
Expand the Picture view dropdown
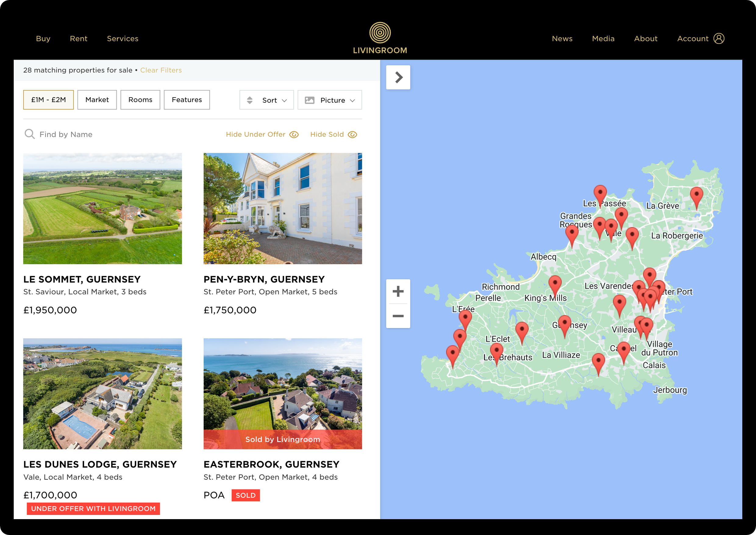[x=329, y=100]
